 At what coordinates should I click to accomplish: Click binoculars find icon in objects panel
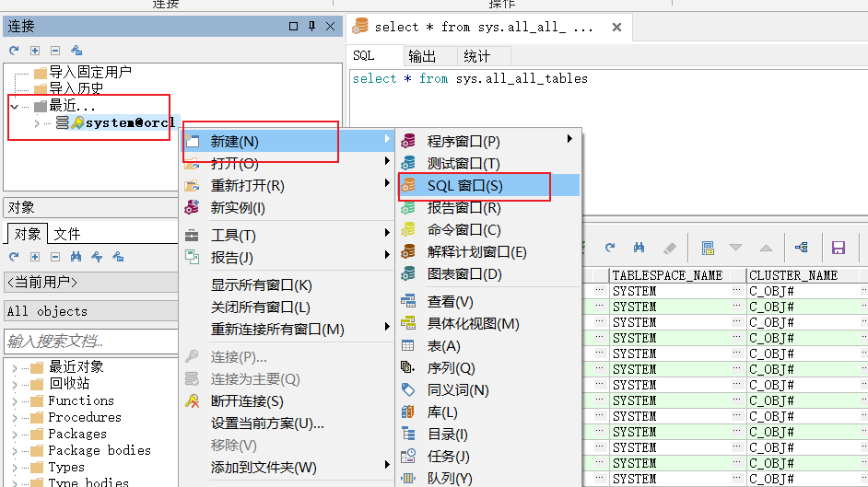click(76, 257)
